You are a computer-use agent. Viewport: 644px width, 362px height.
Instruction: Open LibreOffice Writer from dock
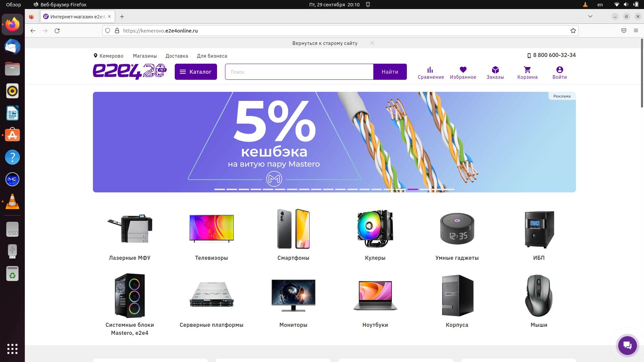(x=12, y=113)
